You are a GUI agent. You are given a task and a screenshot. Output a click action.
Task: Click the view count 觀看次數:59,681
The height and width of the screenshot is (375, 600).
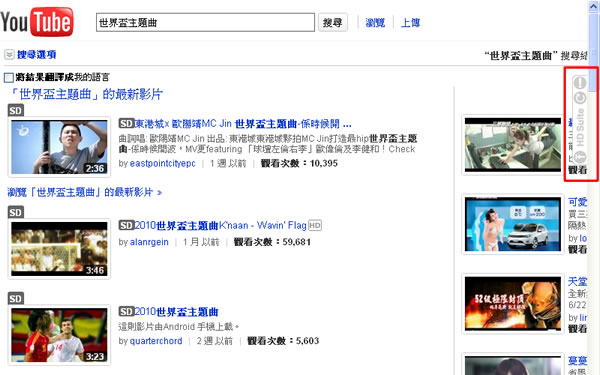tap(272, 242)
